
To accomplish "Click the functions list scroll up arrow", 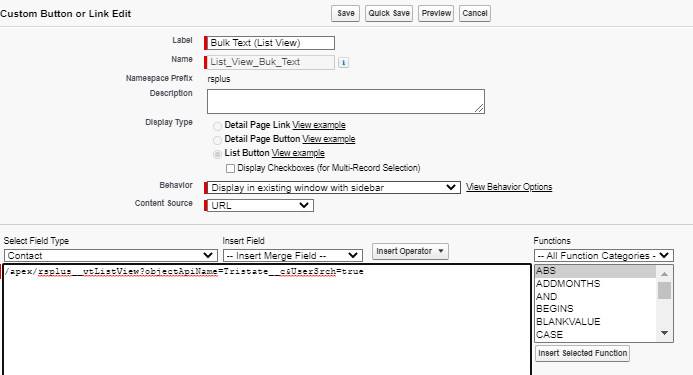I will coord(664,274).
